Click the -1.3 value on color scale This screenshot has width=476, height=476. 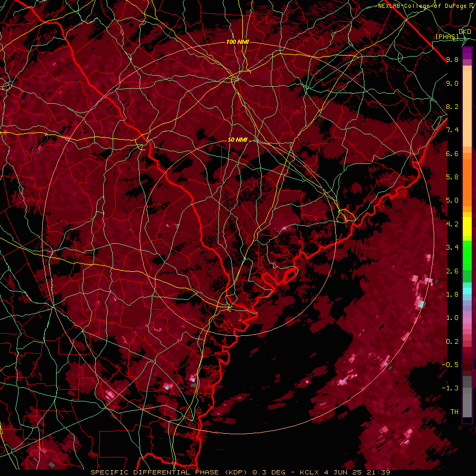click(450, 388)
